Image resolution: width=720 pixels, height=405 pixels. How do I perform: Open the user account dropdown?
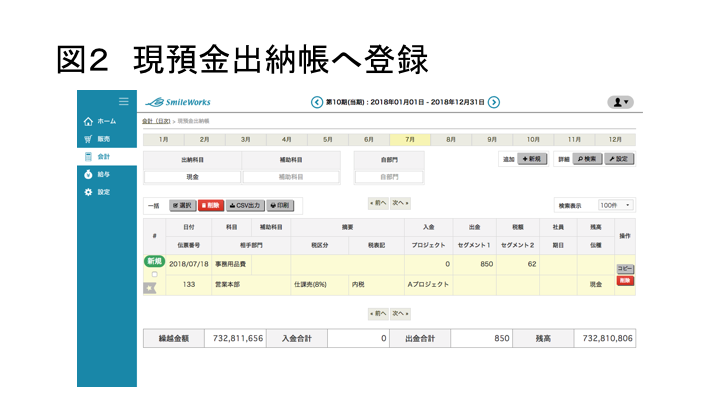(620, 102)
